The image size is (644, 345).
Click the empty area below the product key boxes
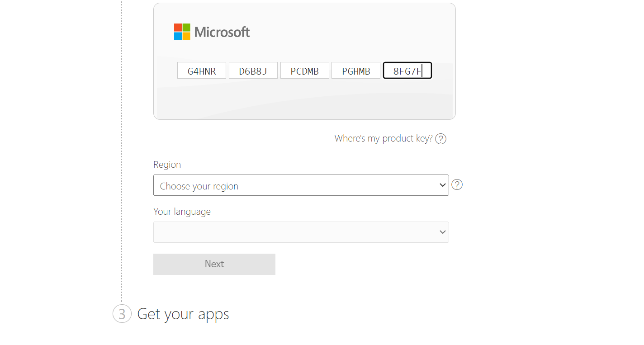(304, 102)
